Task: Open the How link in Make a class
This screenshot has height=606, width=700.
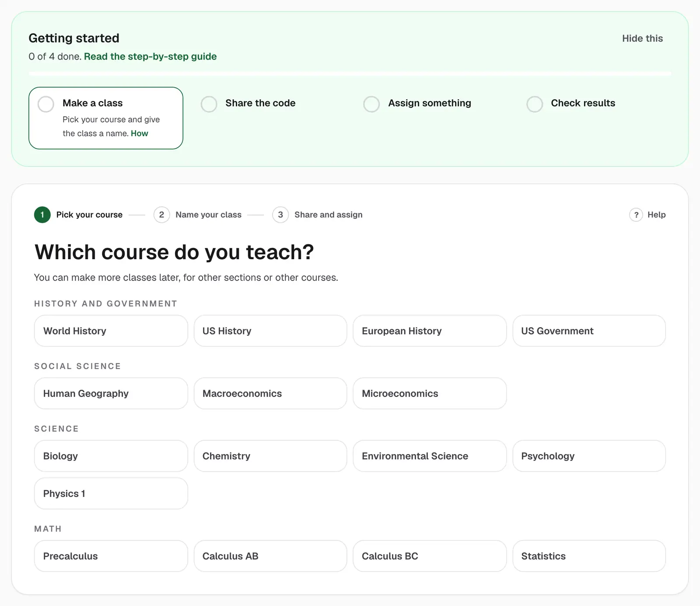Action: (140, 134)
